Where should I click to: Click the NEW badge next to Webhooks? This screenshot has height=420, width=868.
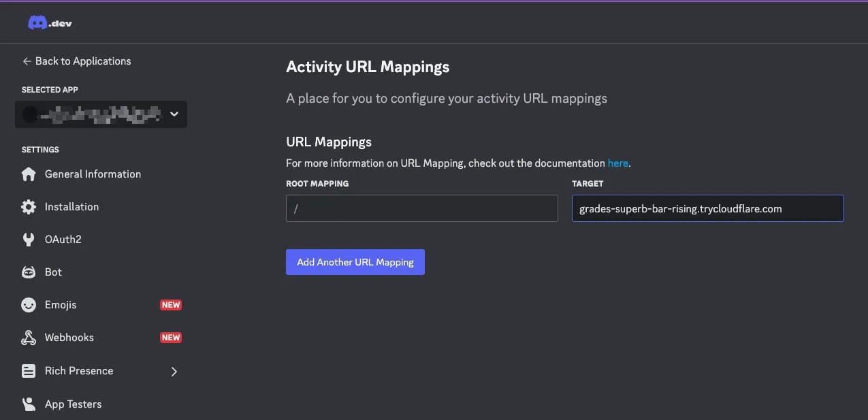(x=170, y=338)
